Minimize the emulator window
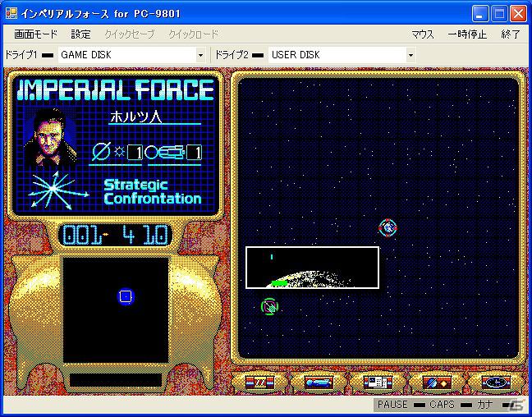This screenshot has height=417, width=532. [480, 14]
